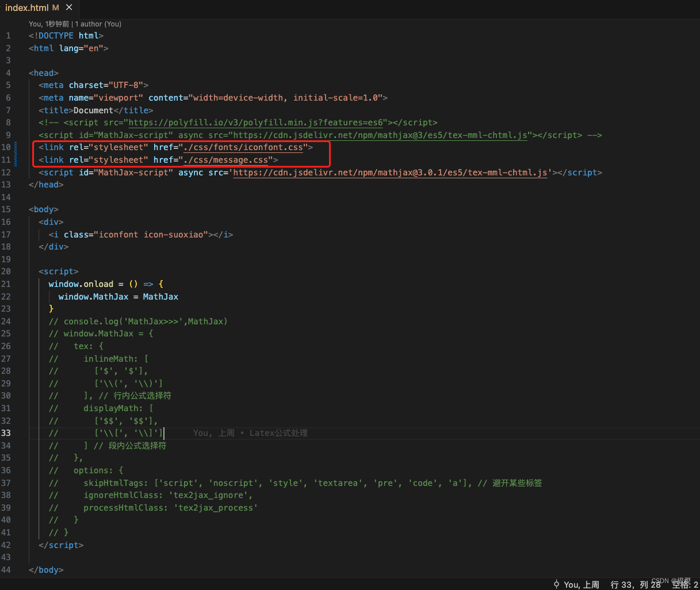Click the M modified badge on index.html tab
This screenshot has width=700, height=590.
click(x=55, y=7)
